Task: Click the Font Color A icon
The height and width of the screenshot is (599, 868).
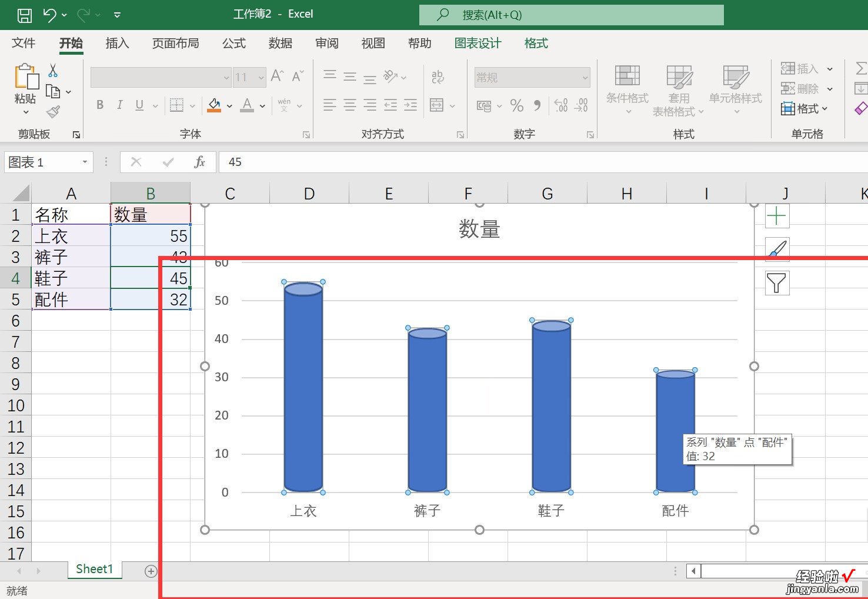Action: [x=248, y=105]
